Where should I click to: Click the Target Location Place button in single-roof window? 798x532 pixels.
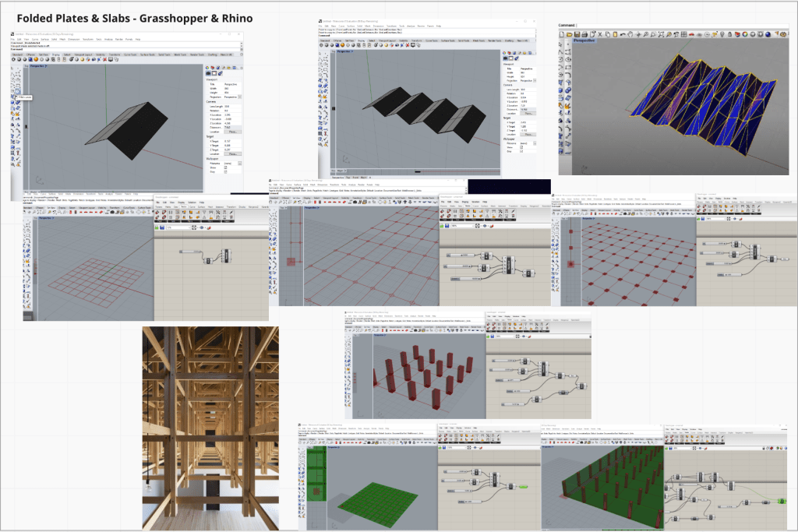click(x=232, y=155)
